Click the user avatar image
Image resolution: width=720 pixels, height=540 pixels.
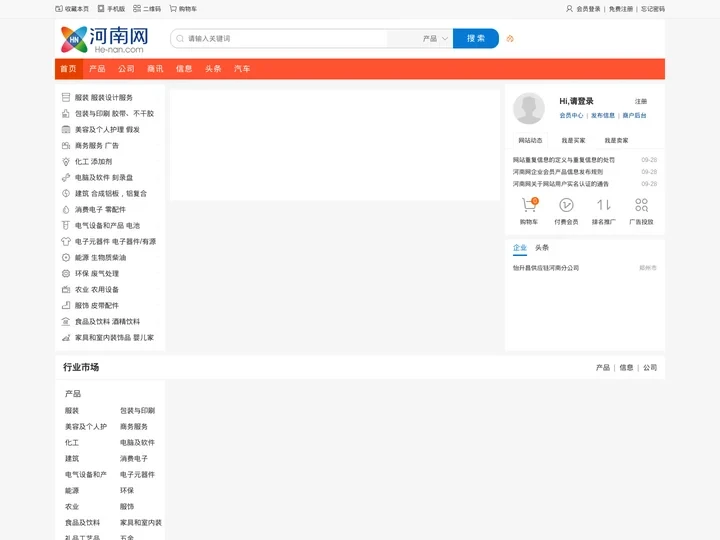529,108
